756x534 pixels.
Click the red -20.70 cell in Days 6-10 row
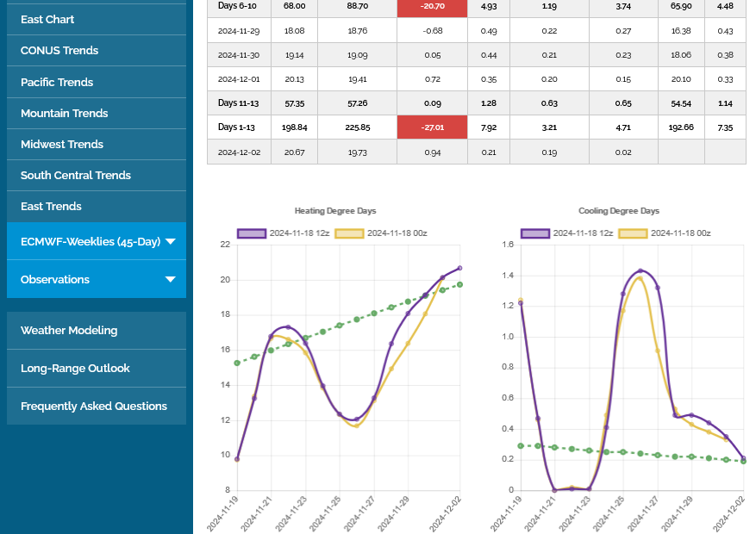click(432, 7)
